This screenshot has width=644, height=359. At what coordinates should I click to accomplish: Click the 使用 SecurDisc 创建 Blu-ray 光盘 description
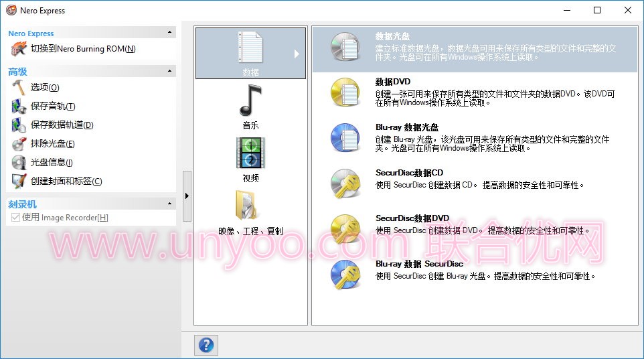coord(485,277)
